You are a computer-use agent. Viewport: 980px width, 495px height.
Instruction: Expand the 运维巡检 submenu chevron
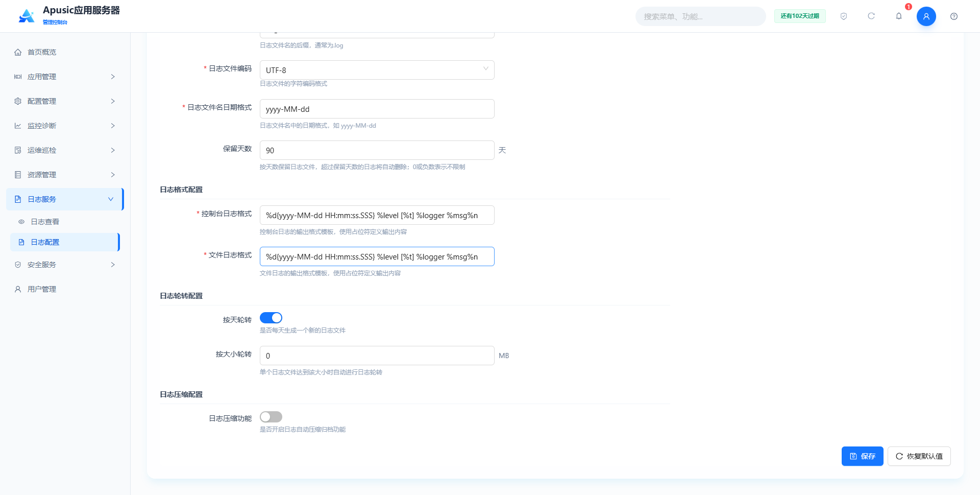[113, 150]
